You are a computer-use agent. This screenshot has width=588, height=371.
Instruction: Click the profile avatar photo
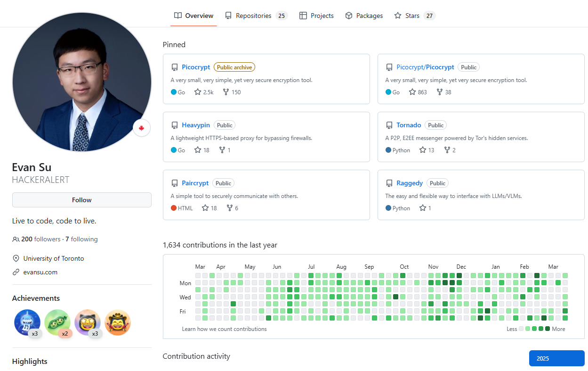[81, 82]
